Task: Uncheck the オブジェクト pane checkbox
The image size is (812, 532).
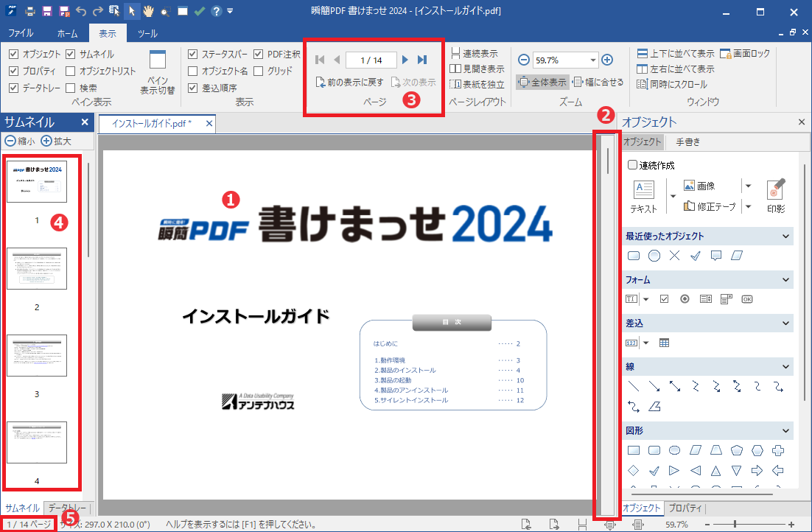Action: click(x=14, y=54)
